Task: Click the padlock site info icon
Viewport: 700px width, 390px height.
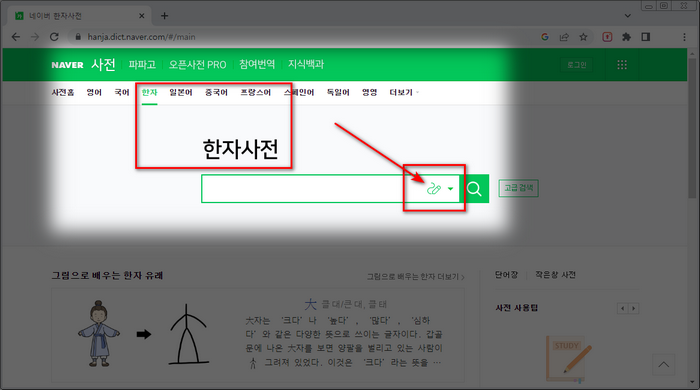Action: [78, 37]
